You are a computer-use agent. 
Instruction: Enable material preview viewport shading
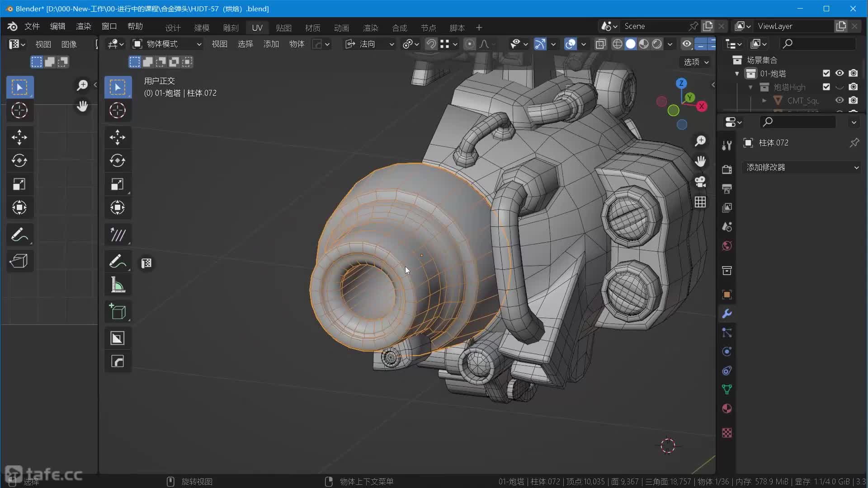[x=644, y=44]
